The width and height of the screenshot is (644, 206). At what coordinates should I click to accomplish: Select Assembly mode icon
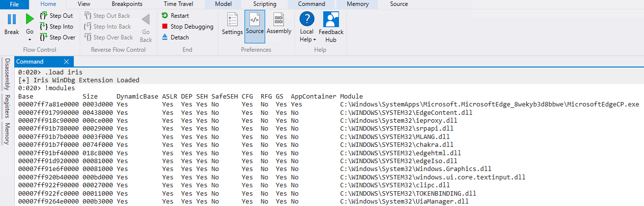click(x=279, y=20)
